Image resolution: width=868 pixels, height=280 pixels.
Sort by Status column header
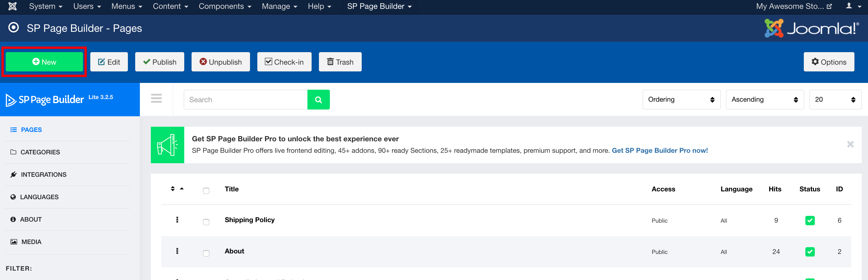click(809, 189)
